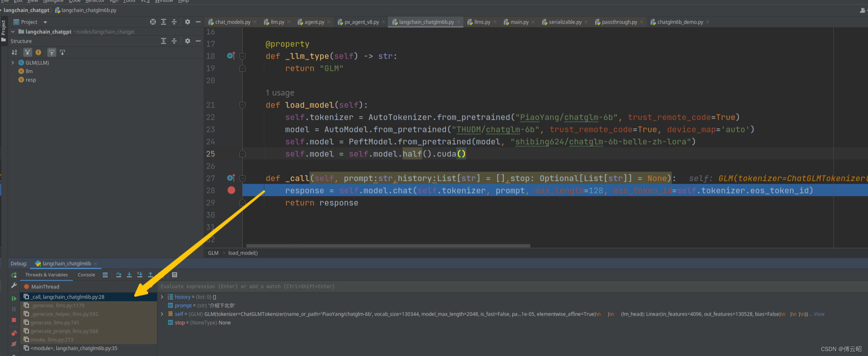
Task: Click the Step Out debug icon
Action: [x=151, y=275]
